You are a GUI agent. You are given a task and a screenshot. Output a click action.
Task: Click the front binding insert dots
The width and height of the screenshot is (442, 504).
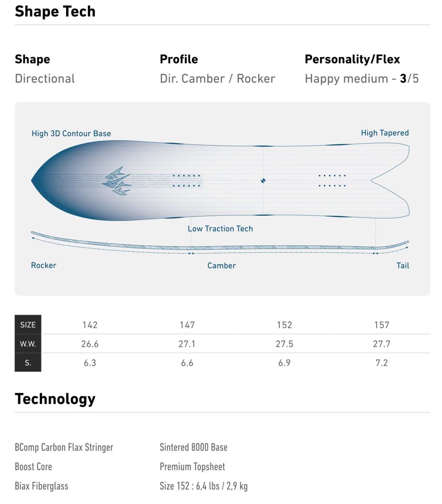point(187,181)
